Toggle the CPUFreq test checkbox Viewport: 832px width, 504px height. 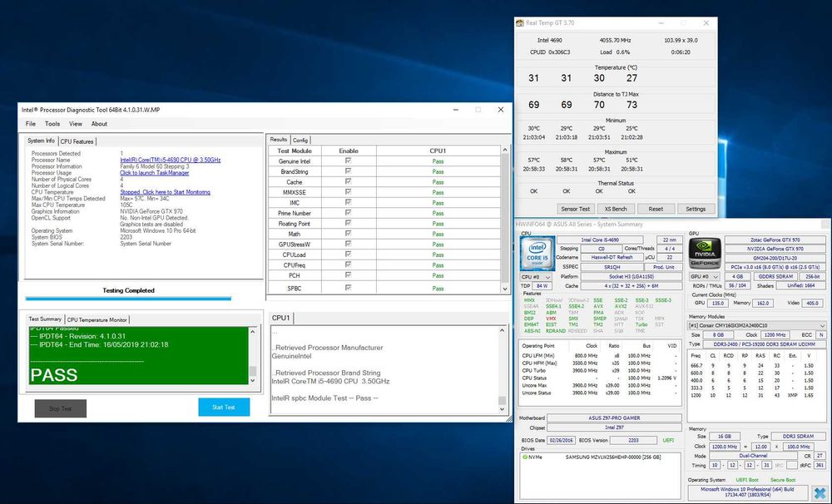coord(348,264)
